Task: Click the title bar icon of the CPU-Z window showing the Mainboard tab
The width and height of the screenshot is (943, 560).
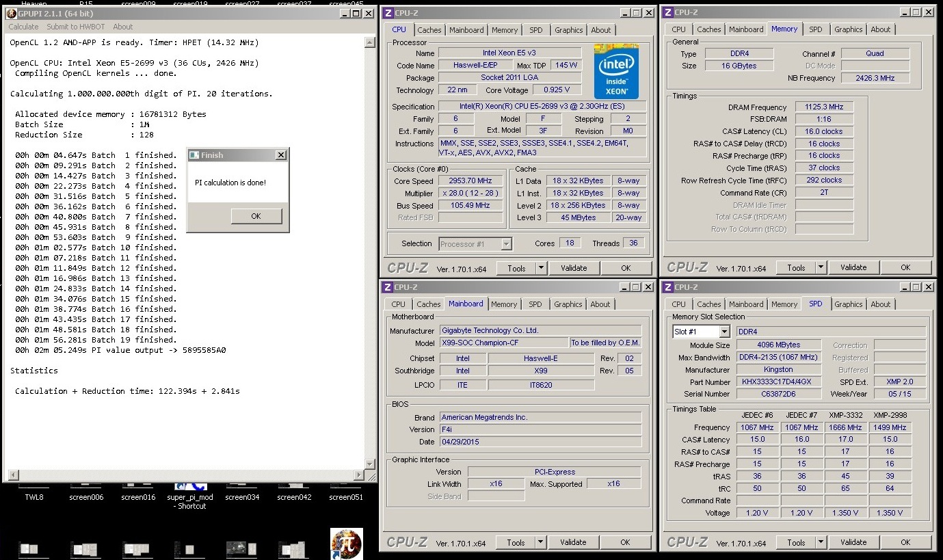Action: 388,287
